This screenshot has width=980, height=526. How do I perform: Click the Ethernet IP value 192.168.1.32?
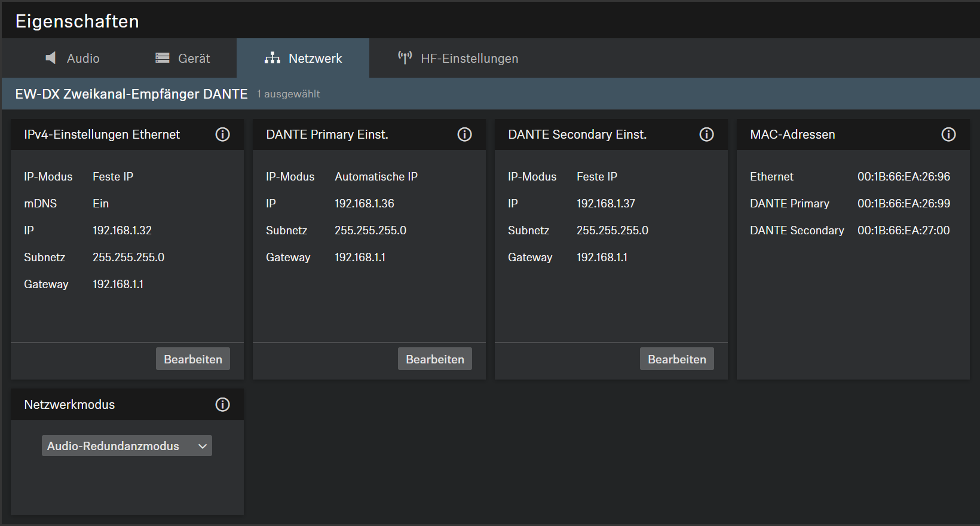coord(122,231)
